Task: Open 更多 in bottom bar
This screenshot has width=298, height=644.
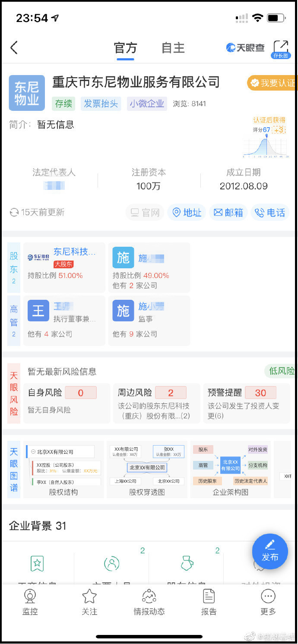Action: [x=268, y=602]
